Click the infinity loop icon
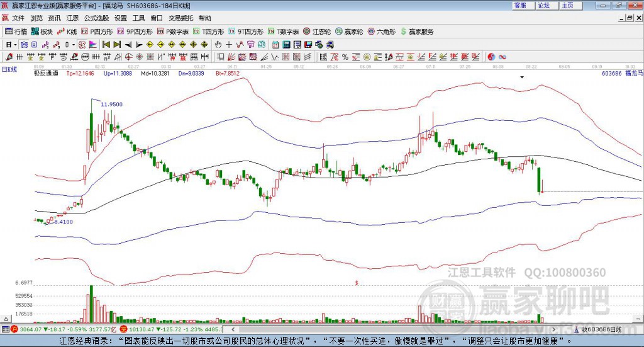Image resolution: width=644 pixels, height=347 pixels. coord(502,57)
